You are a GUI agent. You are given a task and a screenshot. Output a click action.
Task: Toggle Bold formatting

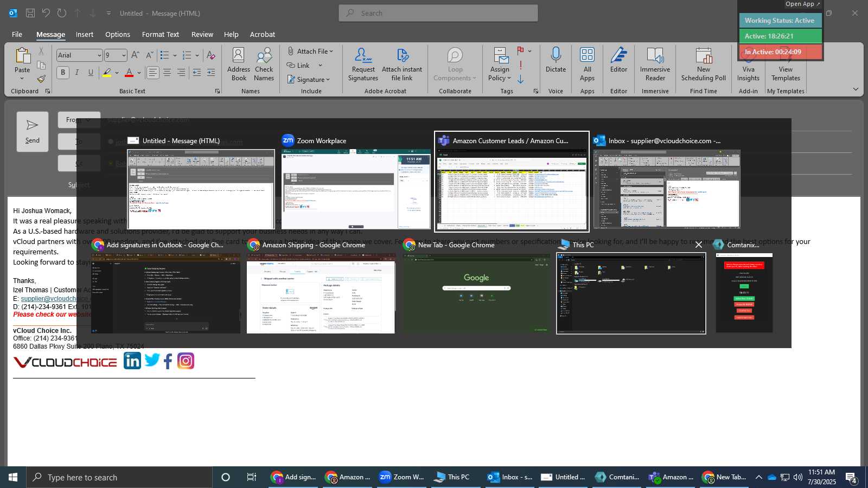pyautogui.click(x=63, y=72)
